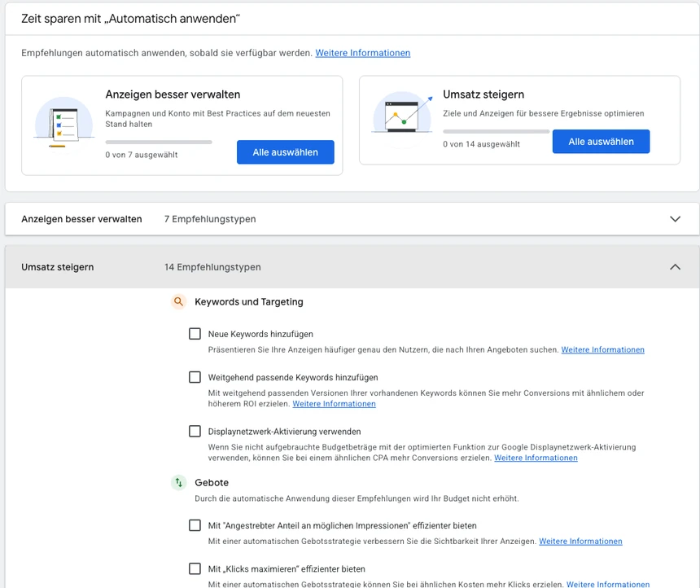700x588 pixels.
Task: Click the 0 von 14 progress bar
Action: [496, 131]
